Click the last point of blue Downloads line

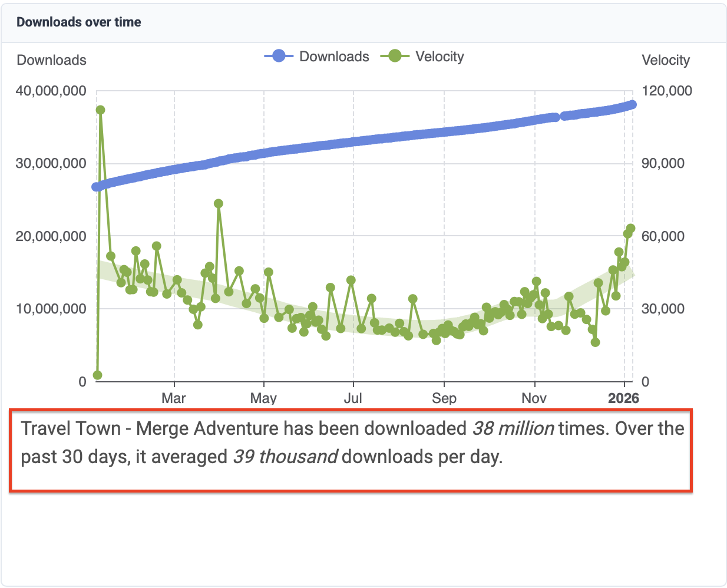[633, 105]
